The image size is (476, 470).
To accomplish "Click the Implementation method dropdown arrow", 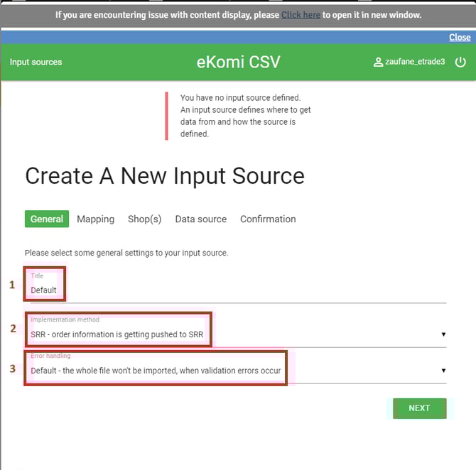I will tap(443, 334).
